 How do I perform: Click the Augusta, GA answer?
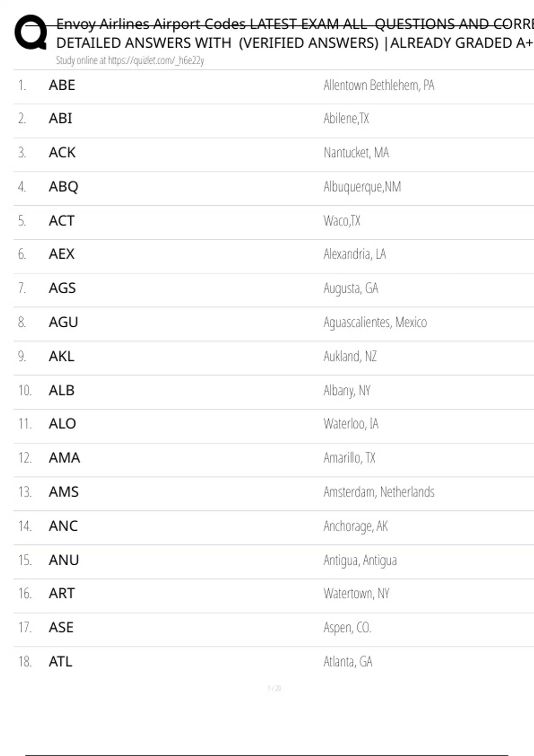pyautogui.click(x=351, y=288)
